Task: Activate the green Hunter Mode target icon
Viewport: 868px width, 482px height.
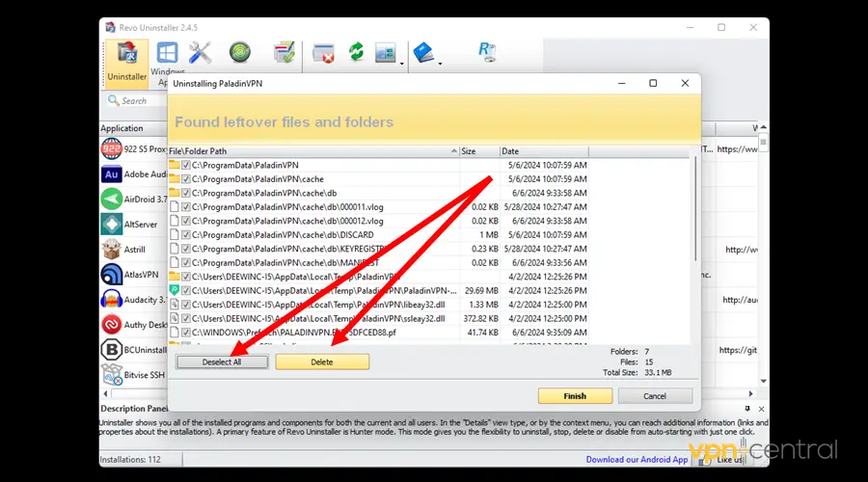Action: 240,53
